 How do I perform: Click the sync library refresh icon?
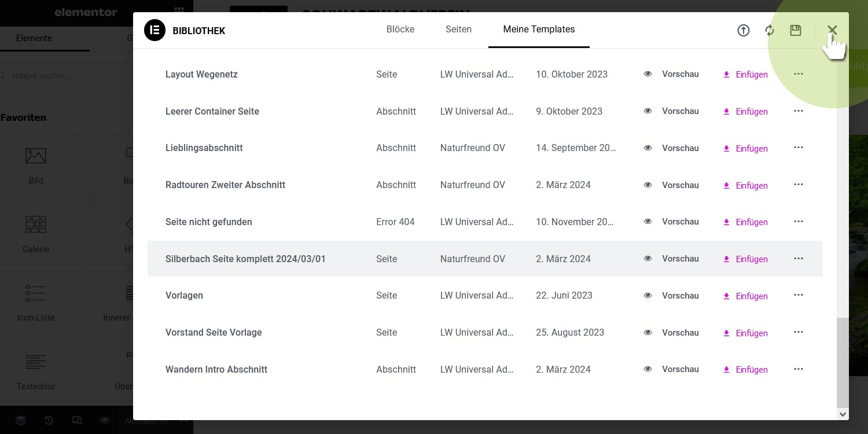770,31
